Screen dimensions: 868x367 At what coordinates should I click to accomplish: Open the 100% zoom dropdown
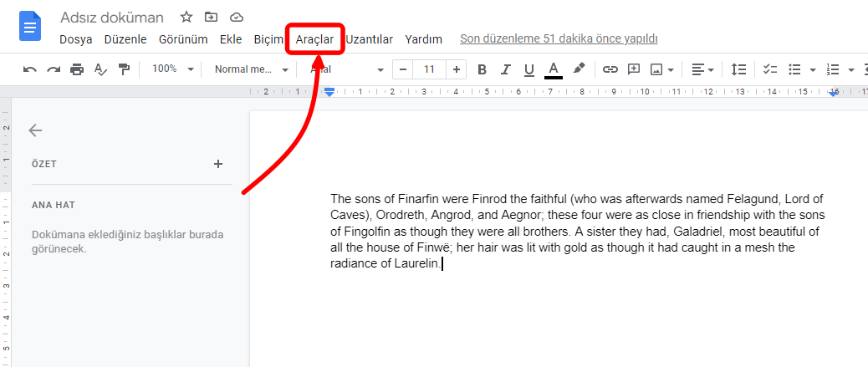tap(172, 69)
